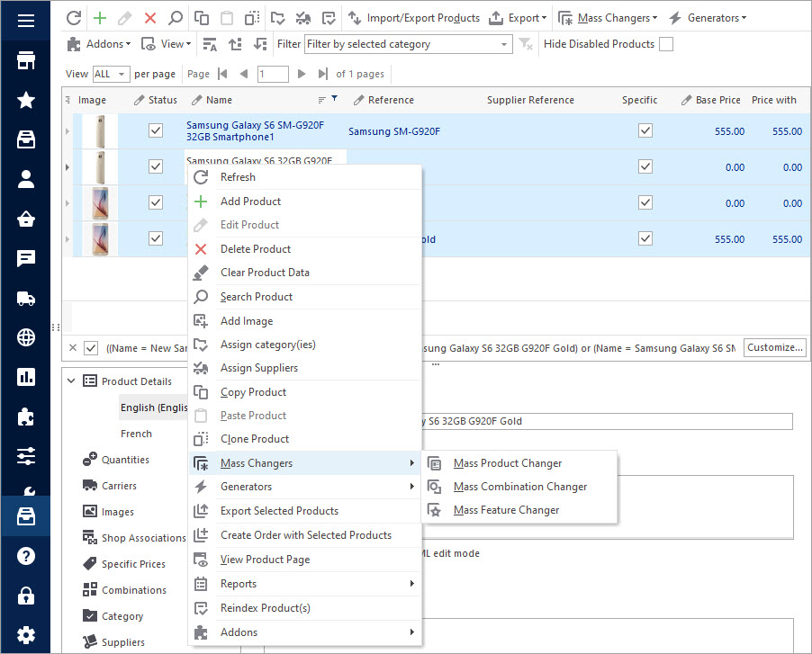
Task: Open the Export toolbar dropdown
Action: pos(518,18)
